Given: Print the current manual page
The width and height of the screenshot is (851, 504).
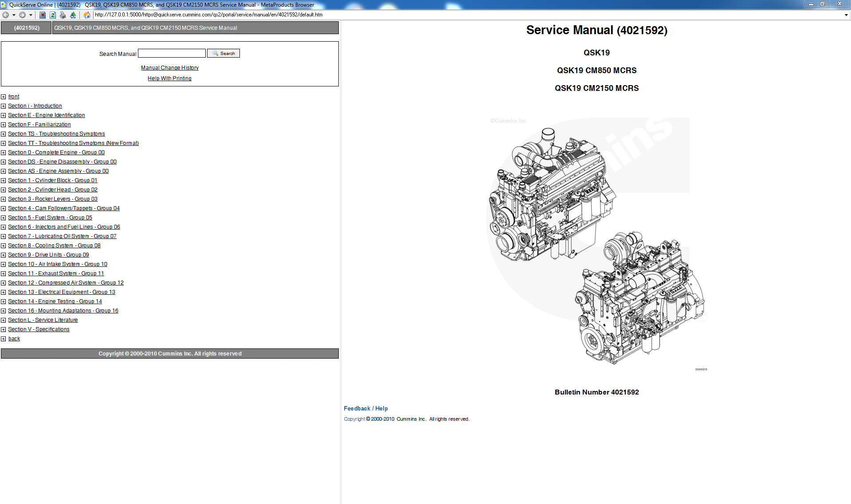Looking at the screenshot, I should click(63, 15).
